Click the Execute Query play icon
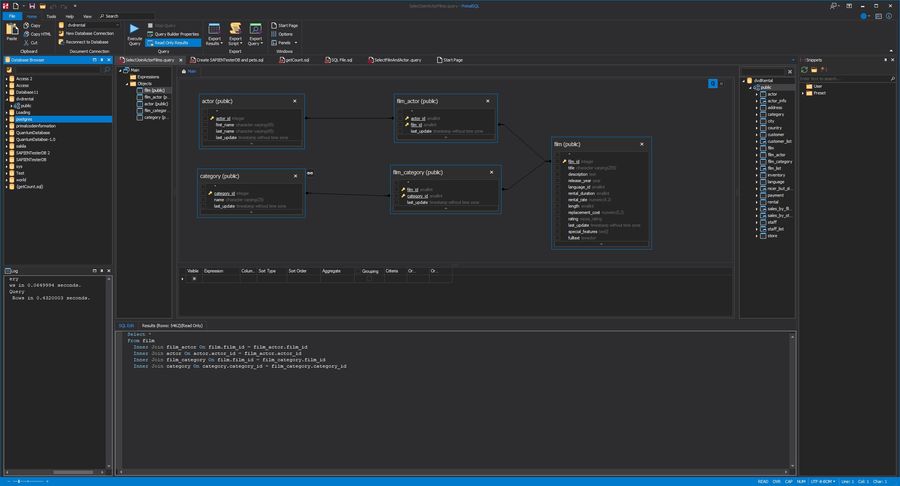This screenshot has height=486, width=900. [x=135, y=29]
